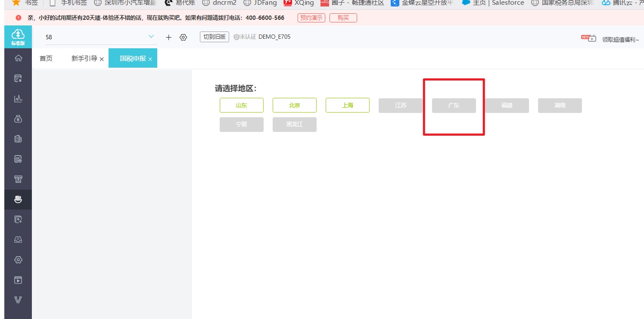Close the 新手引导 tab
The image size is (644, 319).
(102, 59)
